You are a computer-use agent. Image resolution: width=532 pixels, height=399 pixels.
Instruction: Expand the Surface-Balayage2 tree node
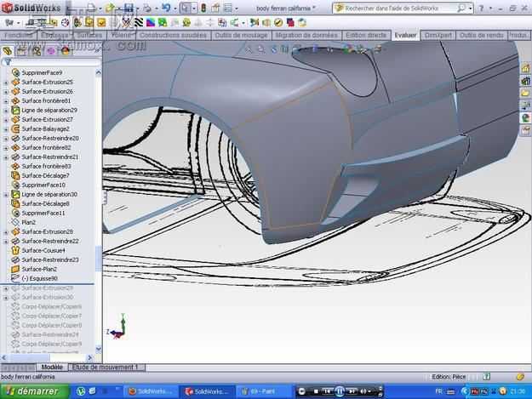point(6,129)
